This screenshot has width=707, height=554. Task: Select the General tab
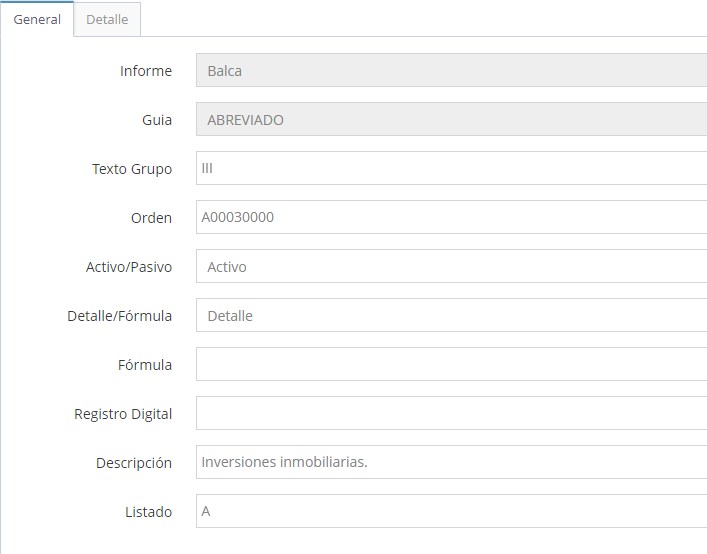tap(37, 19)
